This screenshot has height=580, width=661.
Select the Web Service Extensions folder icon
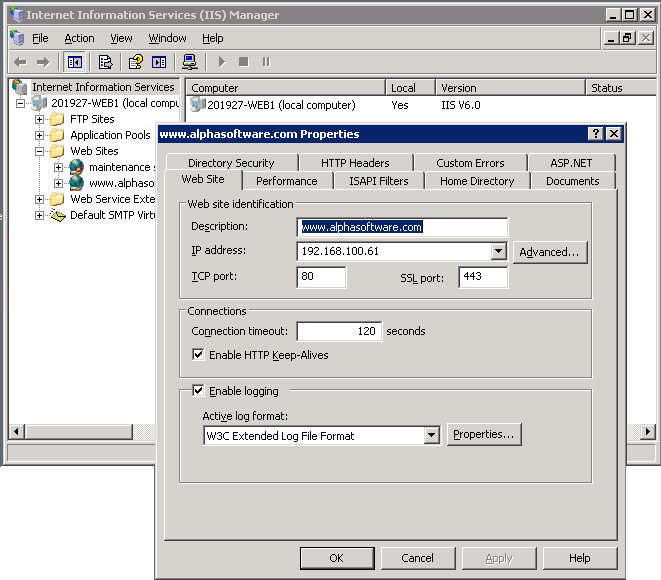point(57,199)
